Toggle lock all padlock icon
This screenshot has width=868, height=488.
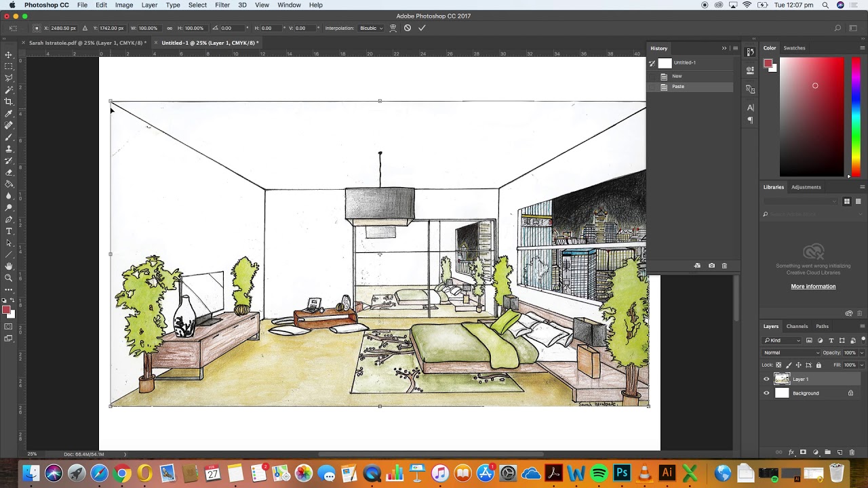pos(818,365)
